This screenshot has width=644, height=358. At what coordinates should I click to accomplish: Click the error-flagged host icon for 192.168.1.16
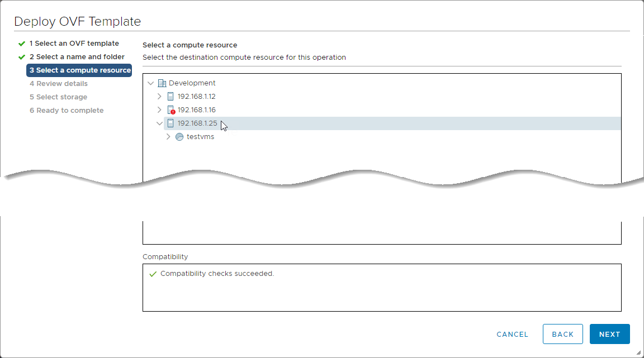click(x=171, y=110)
